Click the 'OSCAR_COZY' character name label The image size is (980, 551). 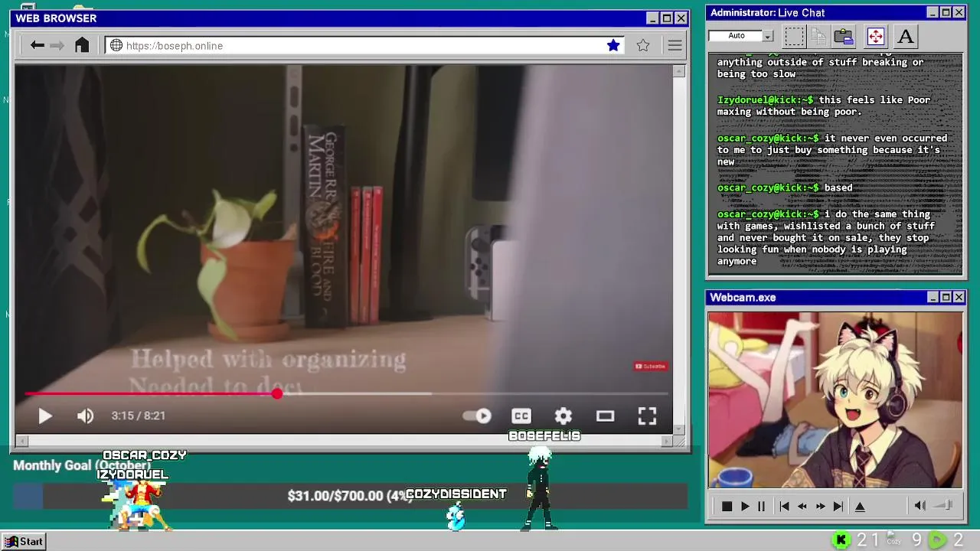145,455
